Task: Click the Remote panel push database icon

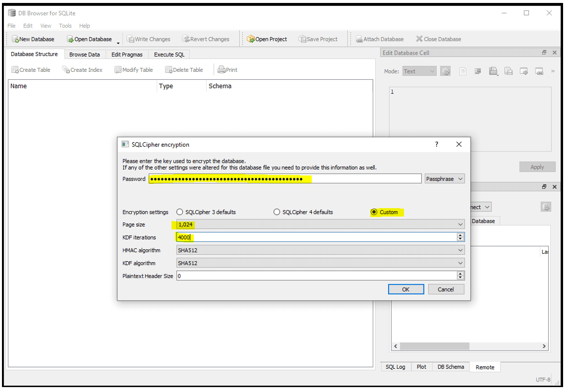Action: [x=546, y=207]
